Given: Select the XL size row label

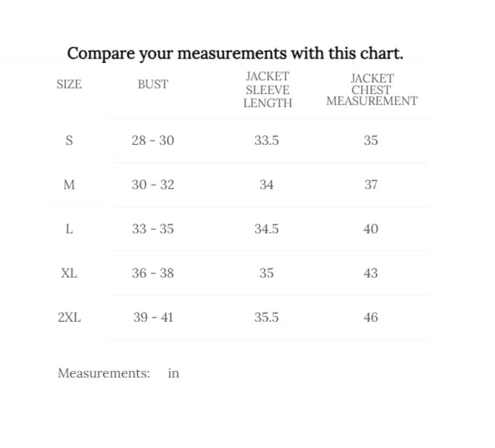Looking at the screenshot, I should 69,273.
